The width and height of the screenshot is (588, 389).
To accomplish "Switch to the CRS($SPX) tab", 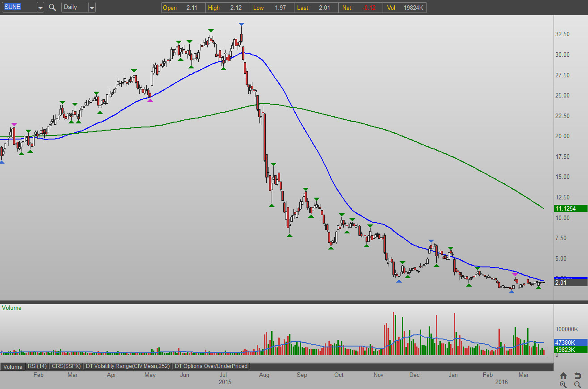I will (66, 366).
